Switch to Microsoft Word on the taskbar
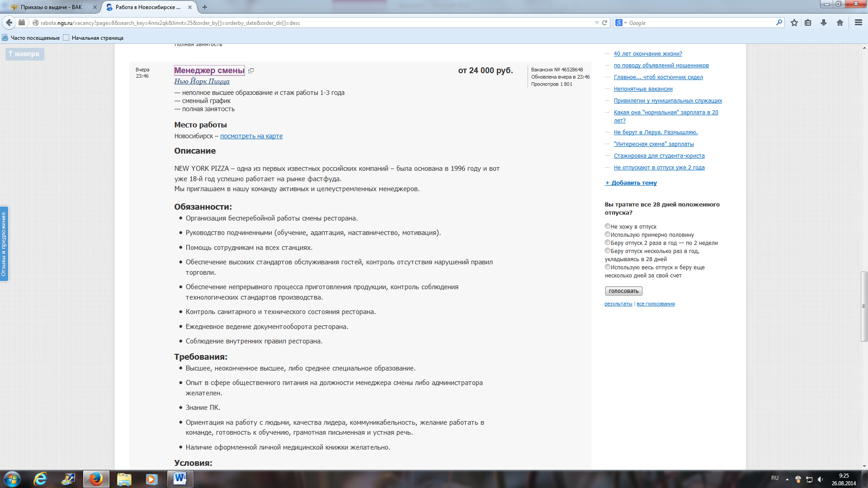Viewport: 868px width, 488px height. 180,479
